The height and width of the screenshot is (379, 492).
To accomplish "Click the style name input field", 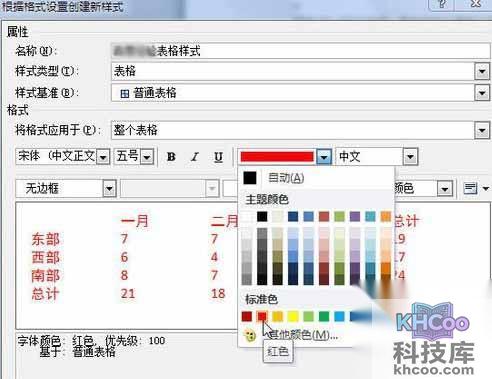I will click(300, 51).
